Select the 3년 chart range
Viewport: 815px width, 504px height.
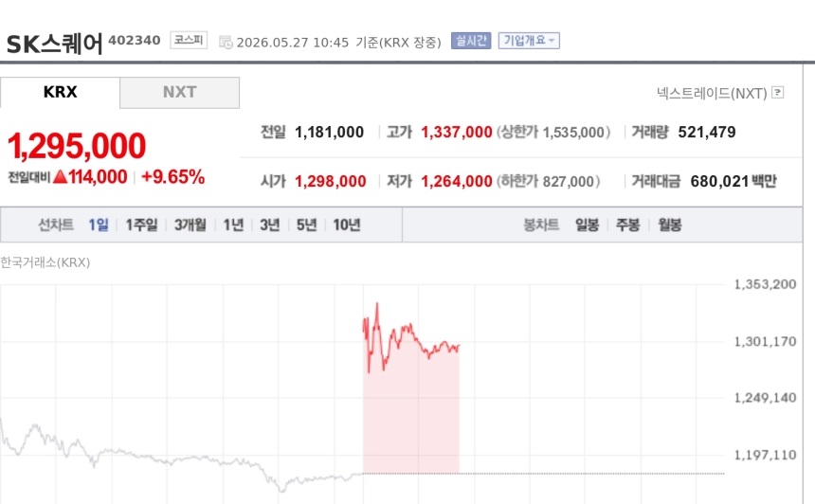(270, 225)
